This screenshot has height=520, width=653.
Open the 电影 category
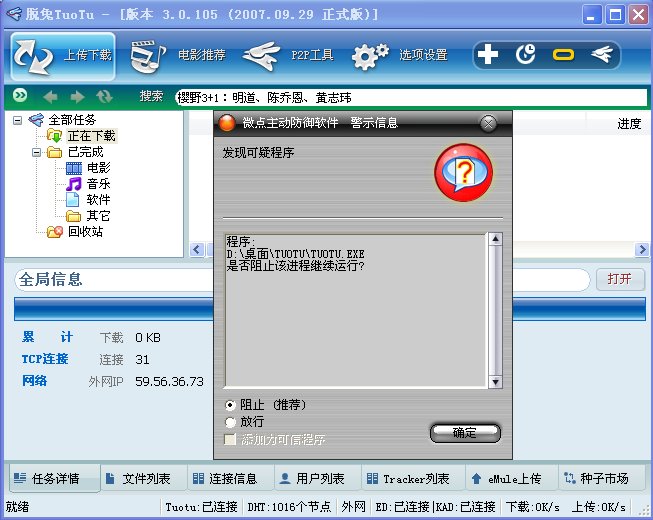tap(99, 168)
